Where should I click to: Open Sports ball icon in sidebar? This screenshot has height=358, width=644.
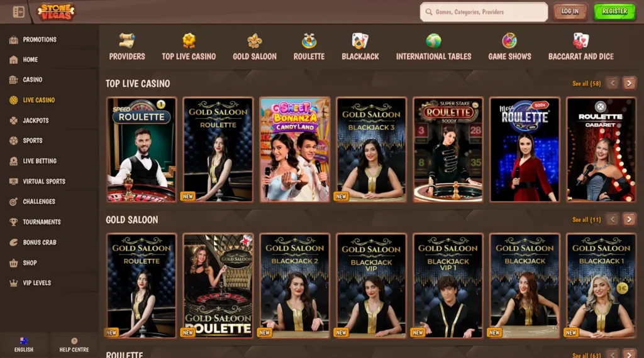pos(14,141)
